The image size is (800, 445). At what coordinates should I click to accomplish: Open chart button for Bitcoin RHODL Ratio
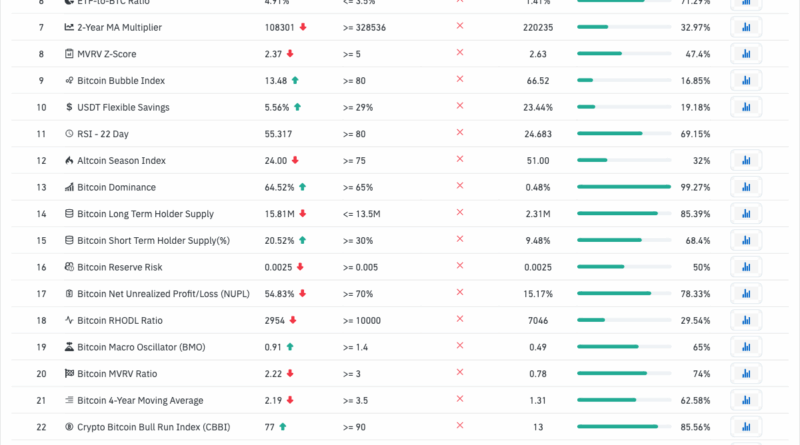746,320
